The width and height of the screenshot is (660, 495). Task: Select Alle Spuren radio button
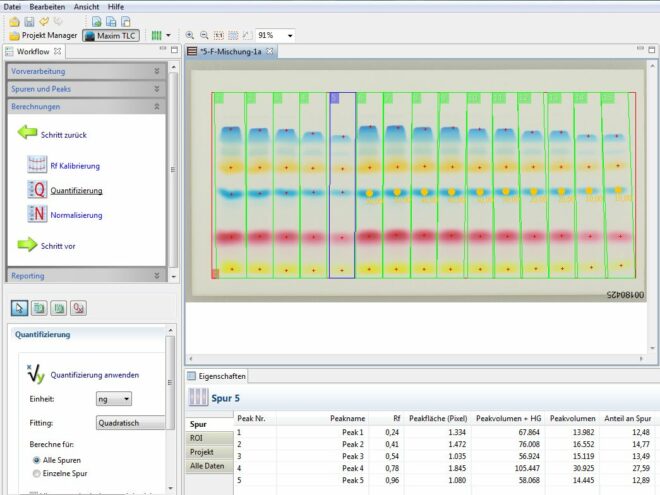click(37, 460)
